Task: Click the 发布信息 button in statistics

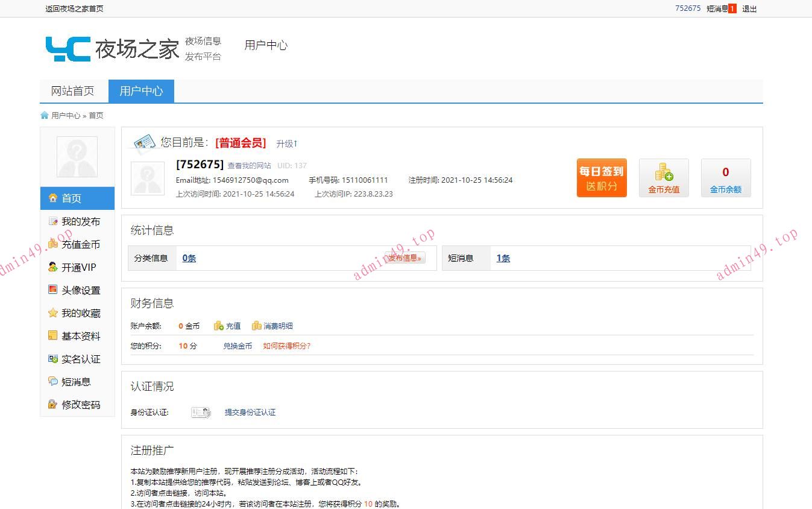Action: 405,258
